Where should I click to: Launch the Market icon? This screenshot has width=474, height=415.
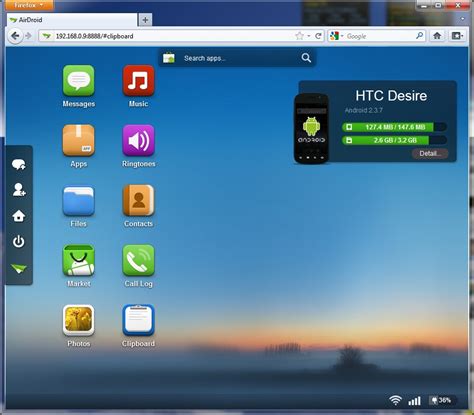(79, 260)
